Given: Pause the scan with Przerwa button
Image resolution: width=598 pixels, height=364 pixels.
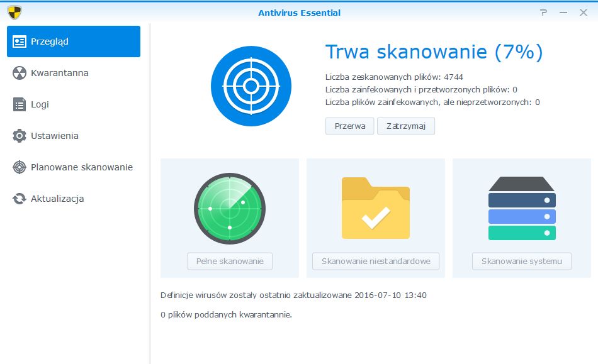Looking at the screenshot, I should point(350,126).
